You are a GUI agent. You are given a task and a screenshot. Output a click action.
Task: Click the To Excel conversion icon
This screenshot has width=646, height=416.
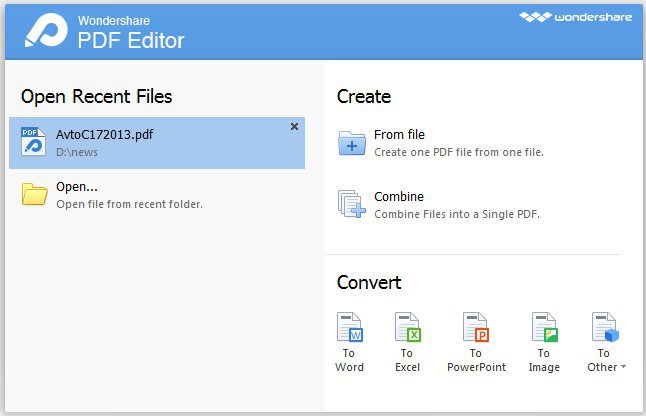(407, 327)
